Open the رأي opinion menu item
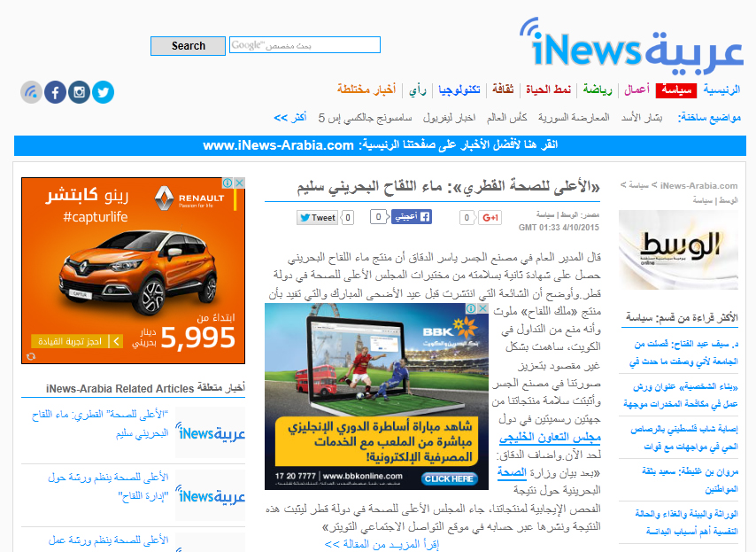756x552 pixels. 418,89
